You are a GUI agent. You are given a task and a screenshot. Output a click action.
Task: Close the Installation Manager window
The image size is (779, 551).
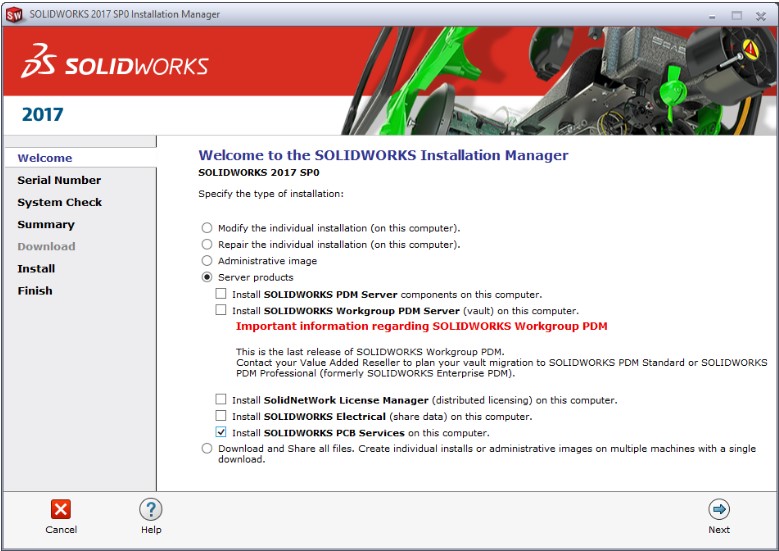click(x=761, y=16)
